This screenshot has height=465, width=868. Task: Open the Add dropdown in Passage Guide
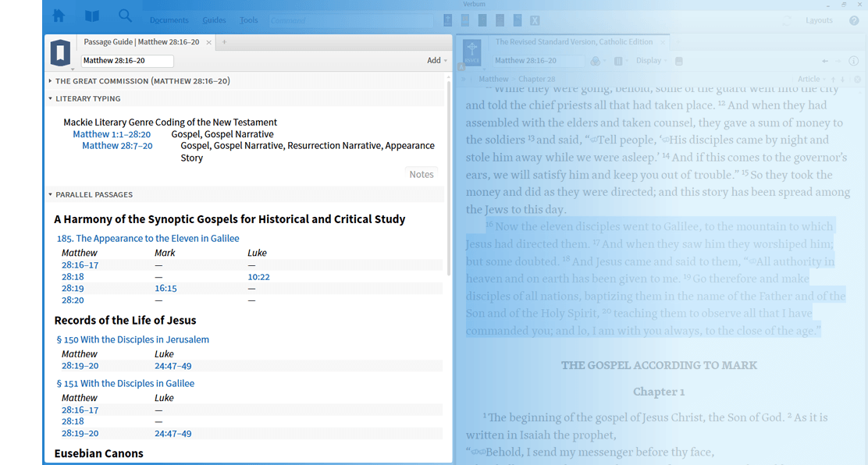point(437,60)
